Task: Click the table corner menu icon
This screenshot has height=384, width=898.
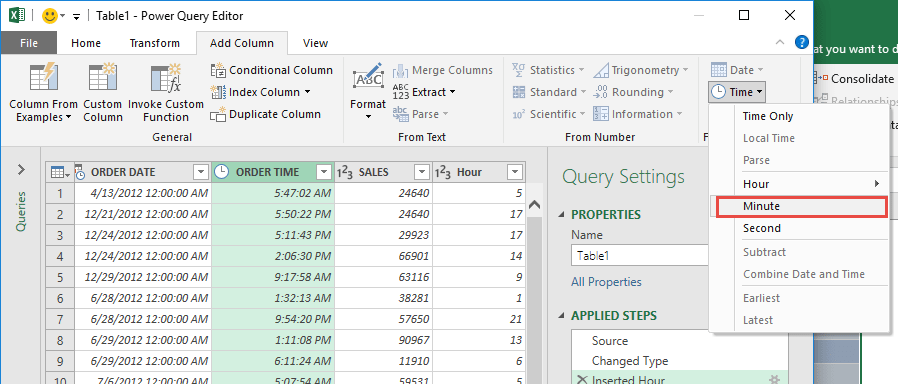Action: pyautogui.click(x=60, y=172)
